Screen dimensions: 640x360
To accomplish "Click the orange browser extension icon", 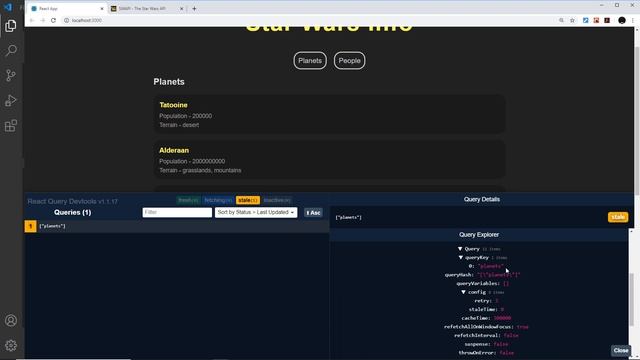I will point(596,20).
